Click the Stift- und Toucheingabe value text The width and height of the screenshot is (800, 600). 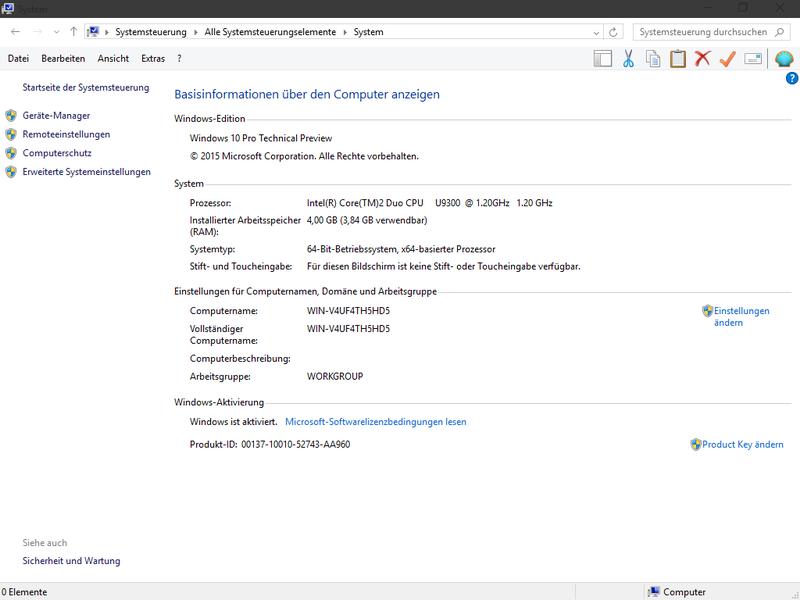pyautogui.click(x=443, y=266)
